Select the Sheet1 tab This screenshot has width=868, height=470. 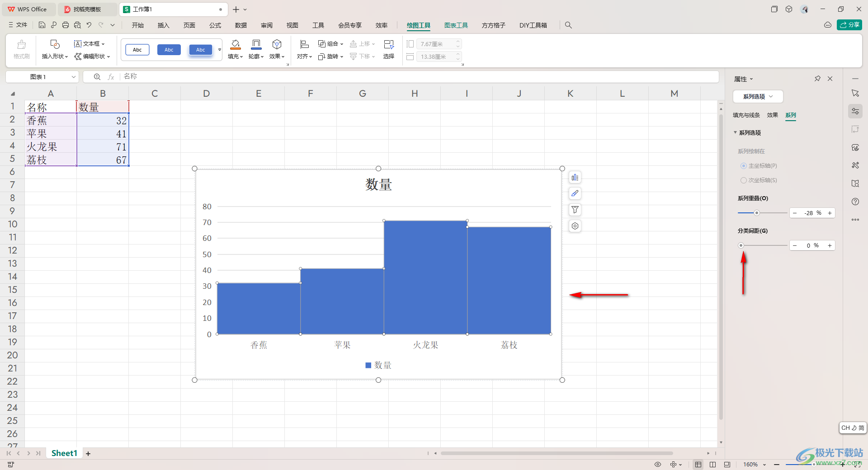pyautogui.click(x=64, y=453)
